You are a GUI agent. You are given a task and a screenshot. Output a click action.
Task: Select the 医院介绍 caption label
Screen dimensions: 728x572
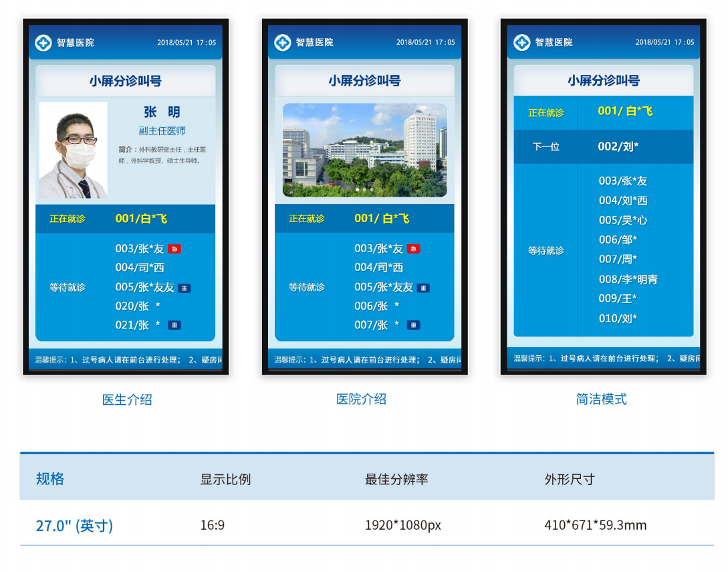click(x=361, y=399)
